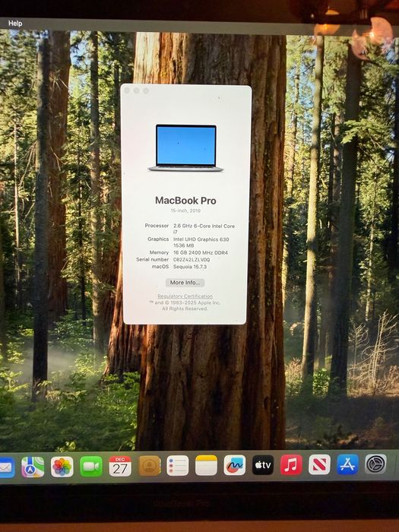Launch Reminders from the dock
This screenshot has width=399, height=532.
[177, 465]
